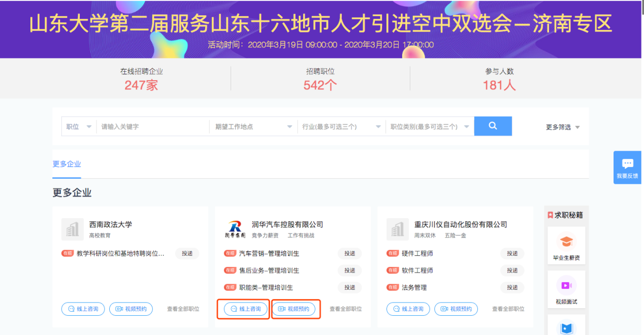Click the 竞争力薪资 tag

[x=265, y=236]
